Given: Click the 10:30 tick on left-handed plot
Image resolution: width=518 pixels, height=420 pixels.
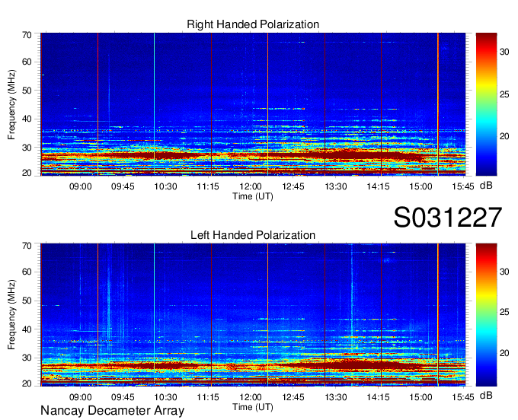Looking at the screenshot, I should pos(165,397).
